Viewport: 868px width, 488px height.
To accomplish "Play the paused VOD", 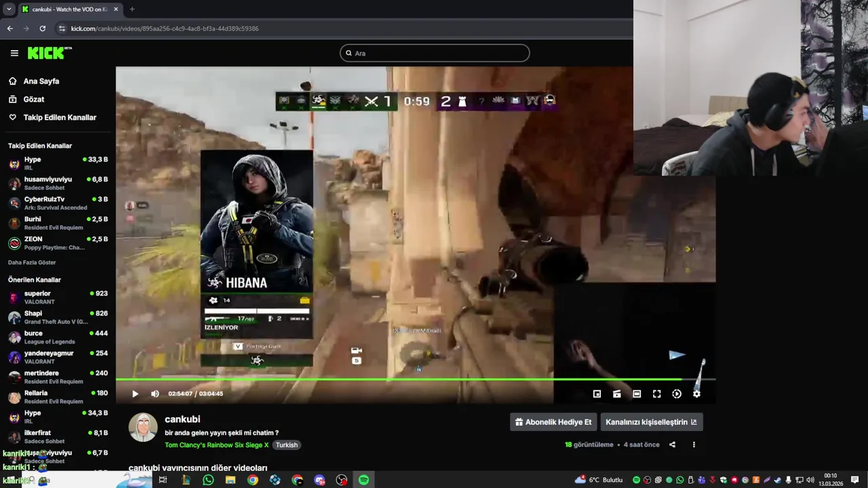I will pos(135,394).
